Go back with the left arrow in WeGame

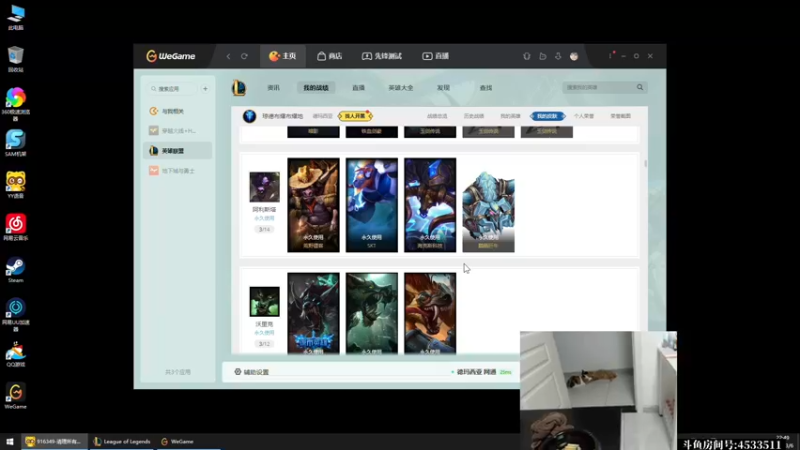coord(229,56)
